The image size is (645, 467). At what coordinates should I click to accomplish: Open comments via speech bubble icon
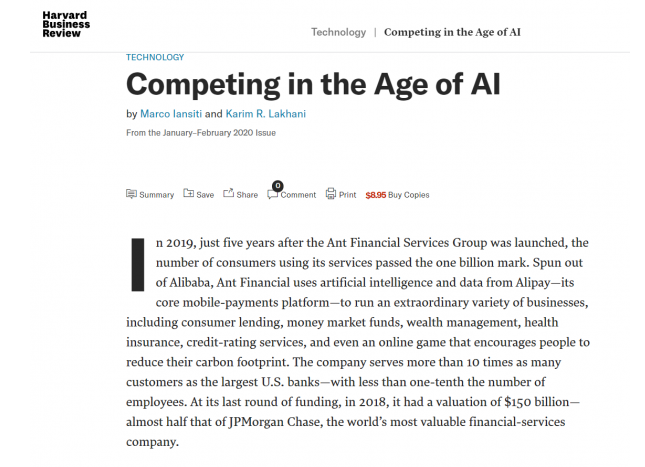click(x=272, y=195)
